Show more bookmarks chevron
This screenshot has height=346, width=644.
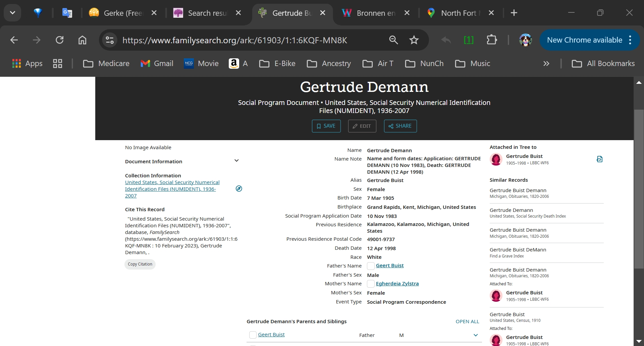(x=546, y=63)
